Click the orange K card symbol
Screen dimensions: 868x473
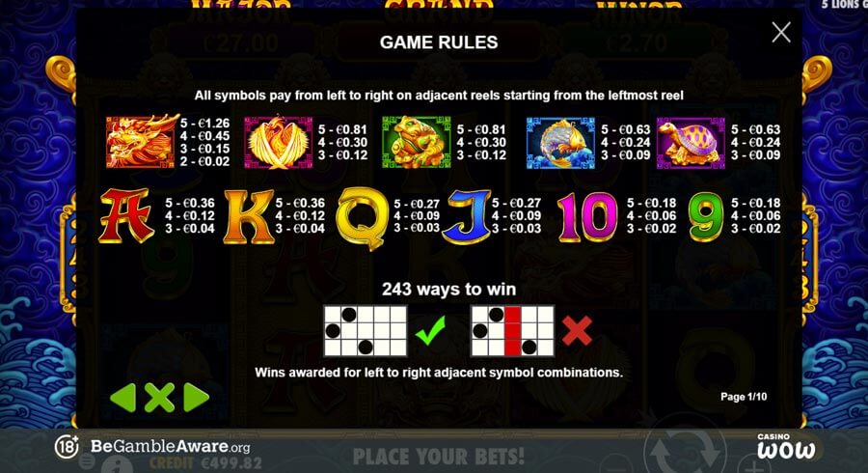(249, 216)
